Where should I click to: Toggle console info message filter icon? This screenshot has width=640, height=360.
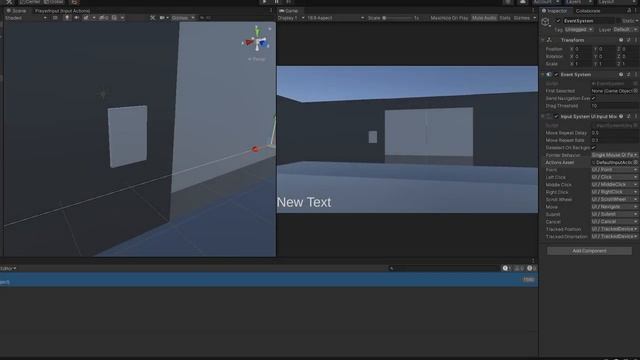tap(507, 268)
